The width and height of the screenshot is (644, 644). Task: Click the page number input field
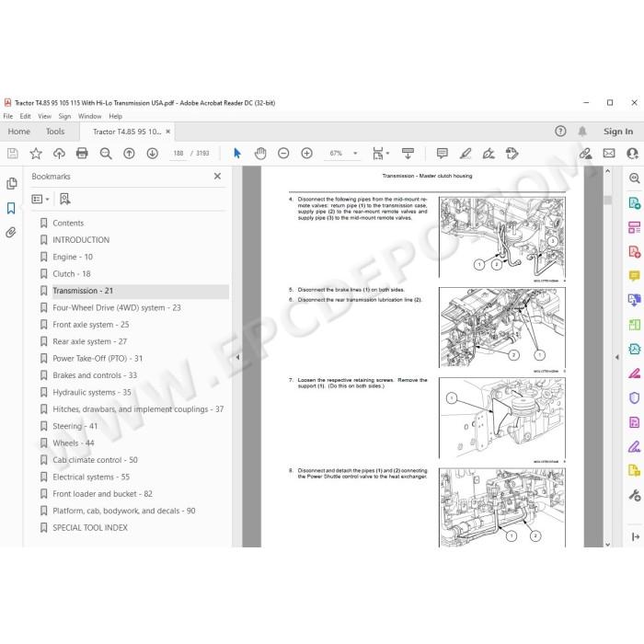click(x=178, y=154)
